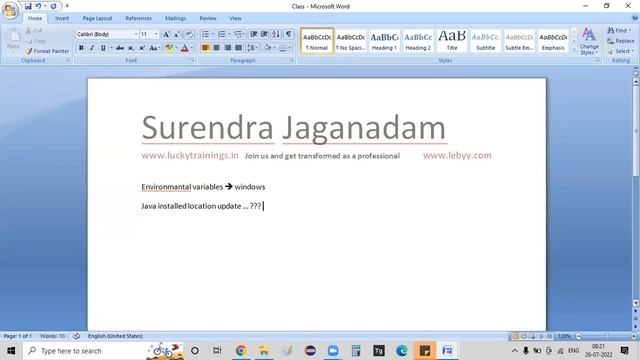Decrease font size with Shrink Font
This screenshot has width=640, height=360.
click(177, 34)
